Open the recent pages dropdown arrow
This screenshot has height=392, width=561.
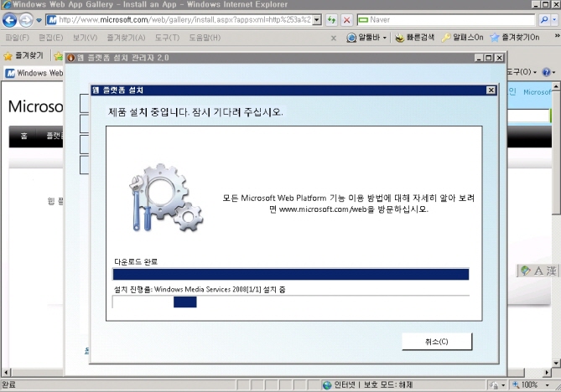coord(39,20)
